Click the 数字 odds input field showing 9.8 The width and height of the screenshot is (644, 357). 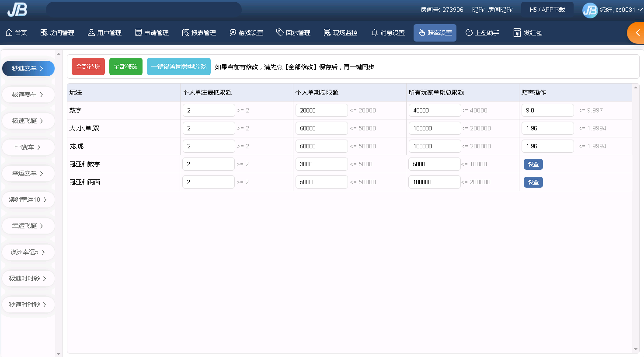547,110
